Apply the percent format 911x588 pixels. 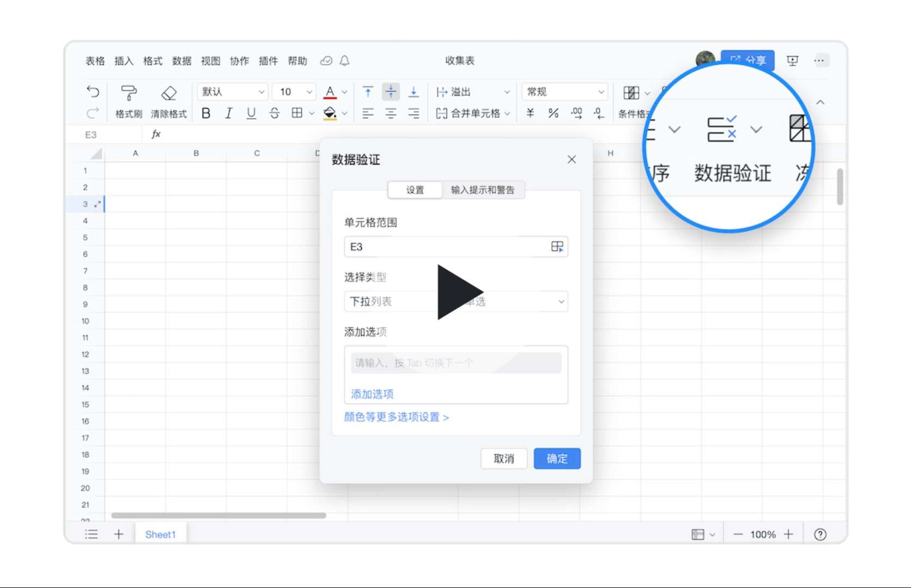(554, 113)
